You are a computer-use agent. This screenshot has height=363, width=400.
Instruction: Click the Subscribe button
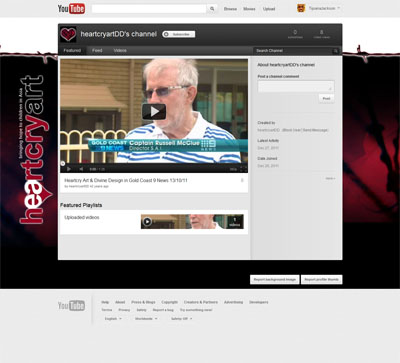[x=179, y=34]
